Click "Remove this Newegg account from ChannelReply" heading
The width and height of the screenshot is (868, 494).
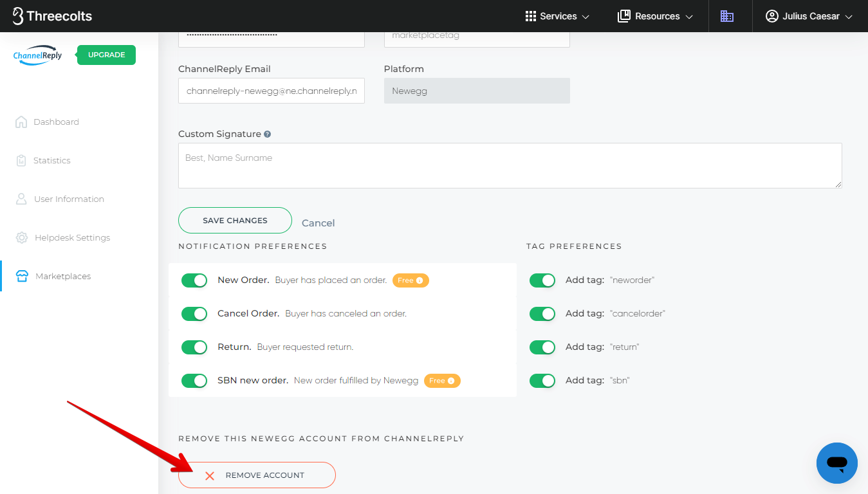321,439
